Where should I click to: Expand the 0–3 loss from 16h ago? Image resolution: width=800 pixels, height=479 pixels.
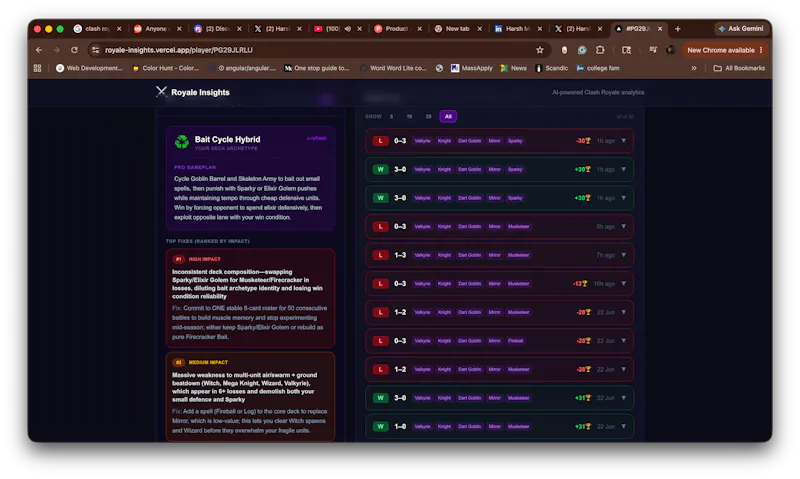623,283
